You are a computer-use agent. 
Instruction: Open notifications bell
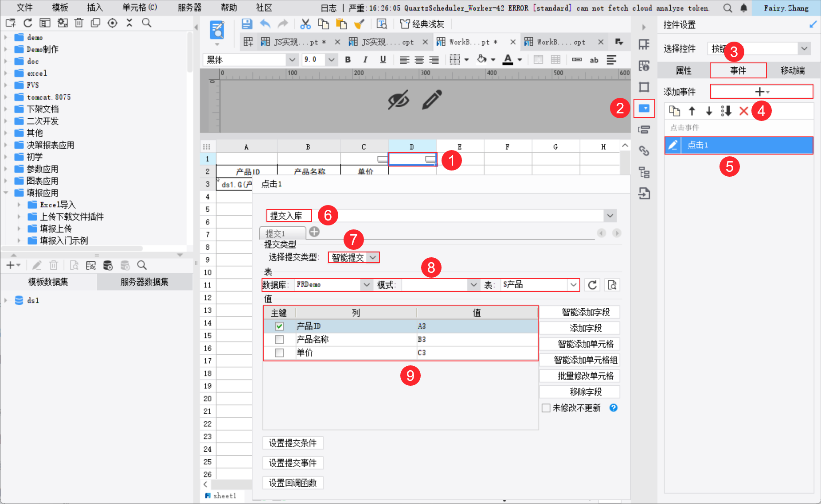[x=744, y=8]
